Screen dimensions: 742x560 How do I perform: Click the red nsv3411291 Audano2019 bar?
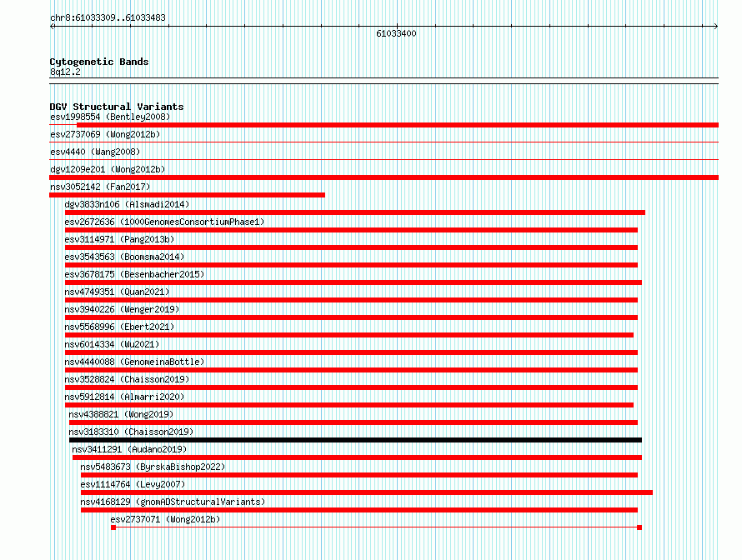[x=358, y=457]
